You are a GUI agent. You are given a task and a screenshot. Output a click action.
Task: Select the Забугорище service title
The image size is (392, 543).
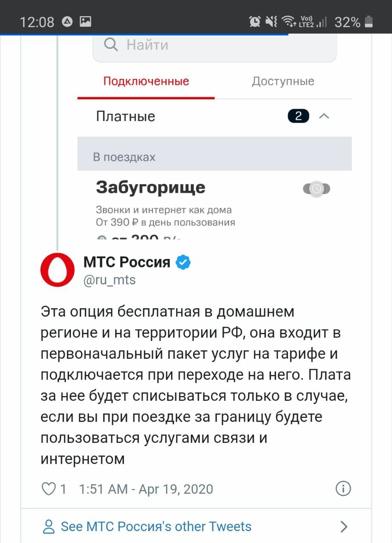click(x=151, y=187)
